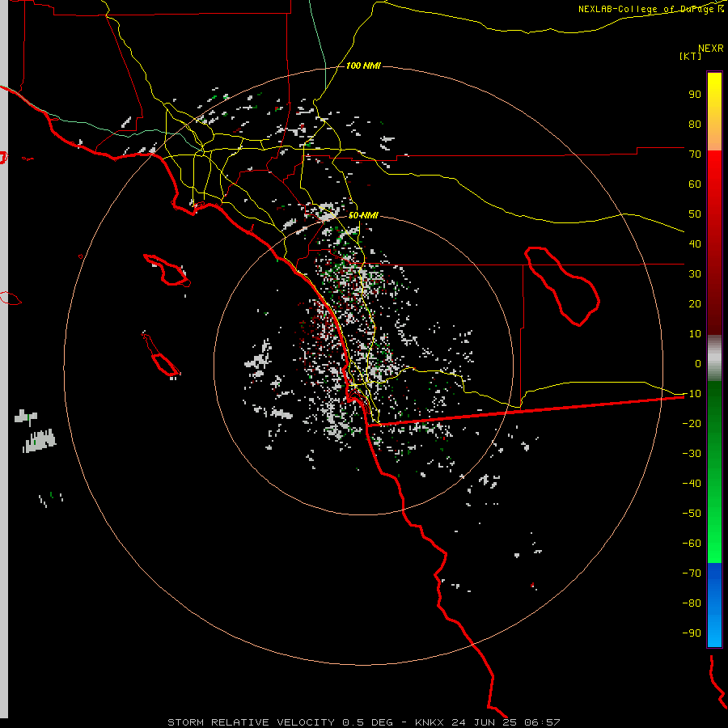Click the 30 value on the velocity scale
728x728 pixels.
pyautogui.click(x=695, y=274)
